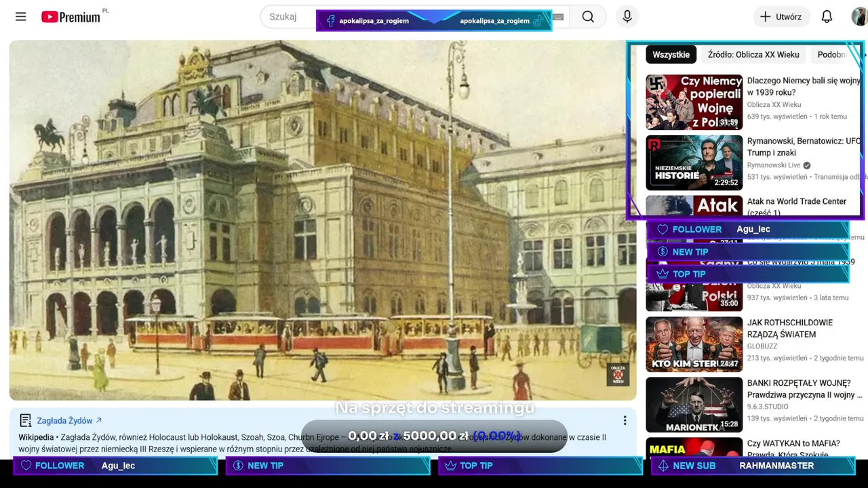Open the Zagłada Żydów Wikipedia link
The image size is (868, 488).
pyautogui.click(x=69, y=421)
